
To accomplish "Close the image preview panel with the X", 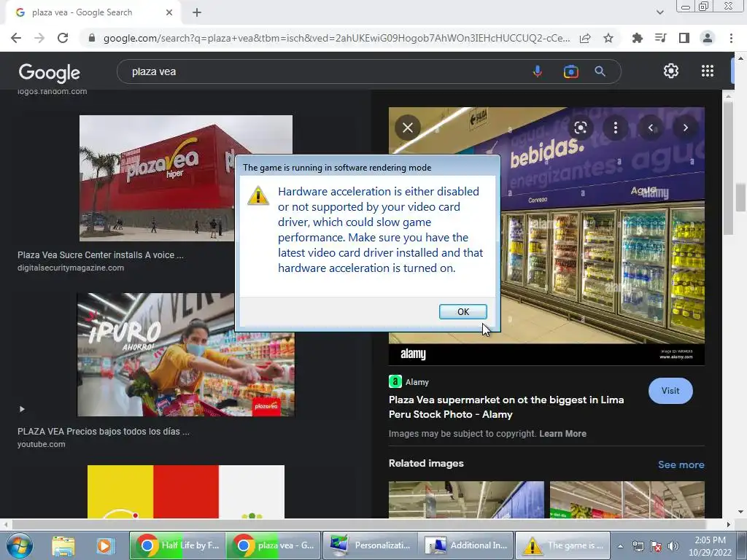I will [407, 128].
